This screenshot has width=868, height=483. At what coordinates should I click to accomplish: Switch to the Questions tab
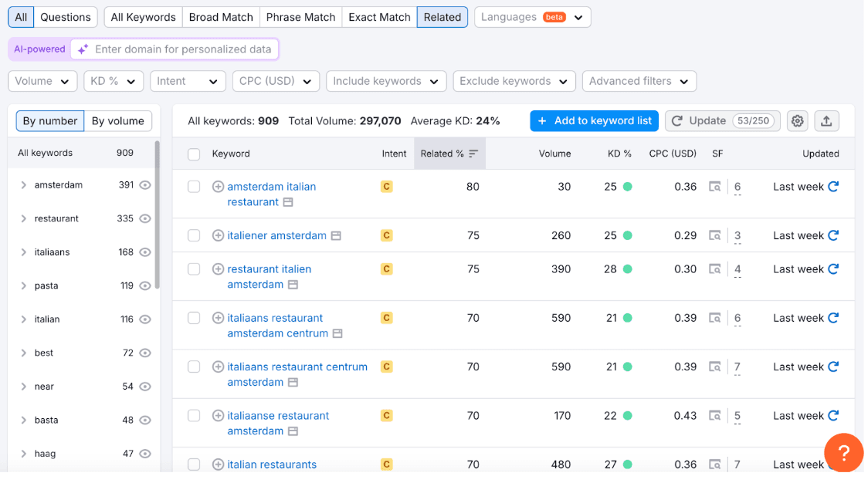tap(66, 17)
